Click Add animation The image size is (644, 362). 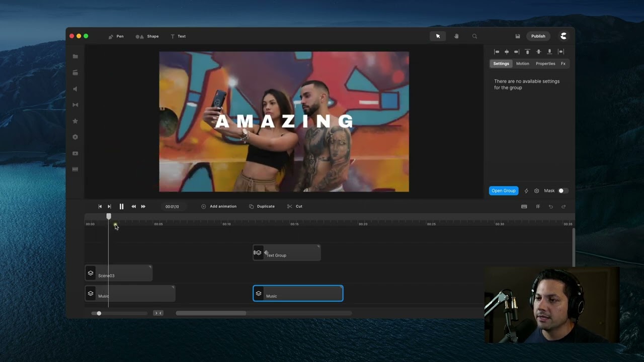tap(219, 207)
